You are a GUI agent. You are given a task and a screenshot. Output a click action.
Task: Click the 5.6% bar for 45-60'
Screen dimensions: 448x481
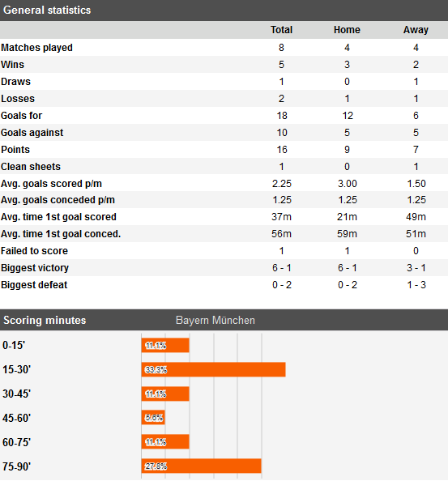tap(153, 418)
